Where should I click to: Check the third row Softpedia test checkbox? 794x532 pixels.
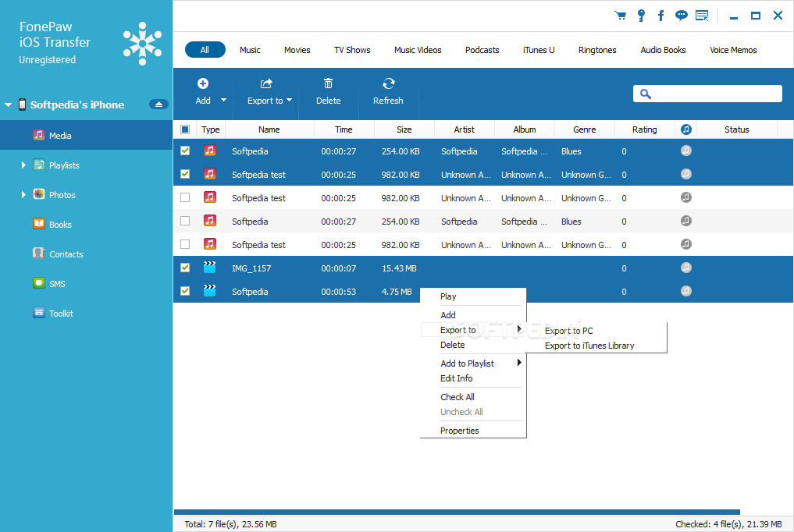[185, 197]
